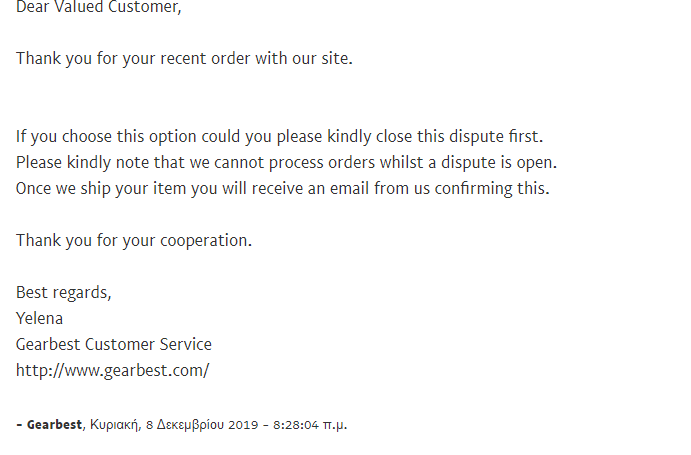
Task: Click the 'Once we ship your item' line
Action: (282, 189)
